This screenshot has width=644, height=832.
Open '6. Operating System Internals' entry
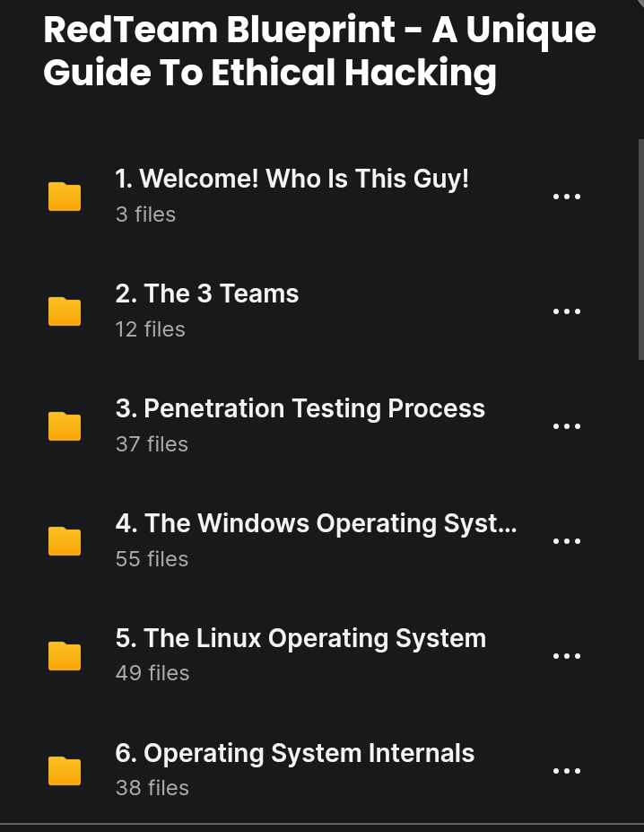295,754
